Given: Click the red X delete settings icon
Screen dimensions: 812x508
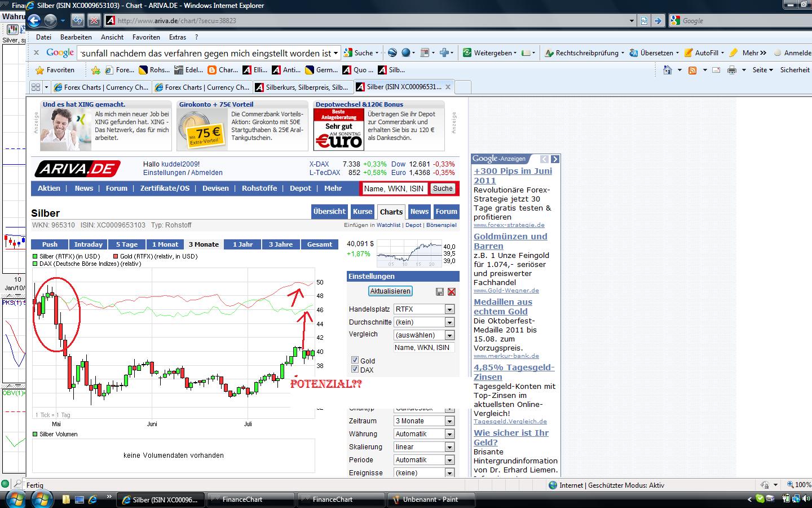Looking at the screenshot, I should pos(452,292).
